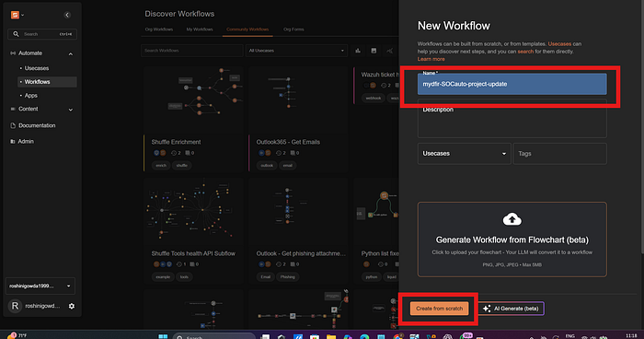
Task: Click the AI Generate (beta) button
Action: pyautogui.click(x=512, y=309)
